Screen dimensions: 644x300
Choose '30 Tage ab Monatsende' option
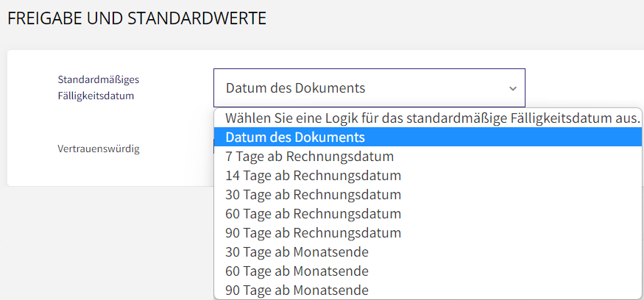pos(428,252)
